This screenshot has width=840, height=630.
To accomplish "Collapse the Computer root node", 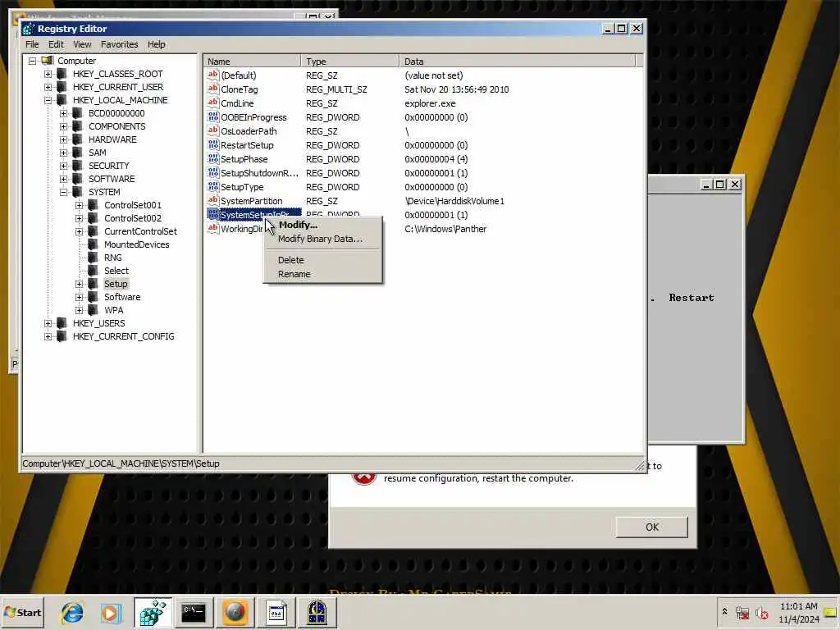I will (x=32, y=61).
